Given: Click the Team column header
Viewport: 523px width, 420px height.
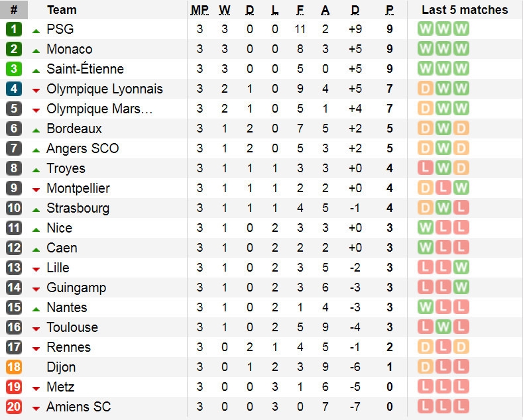Looking at the screenshot, I should click(x=62, y=10).
